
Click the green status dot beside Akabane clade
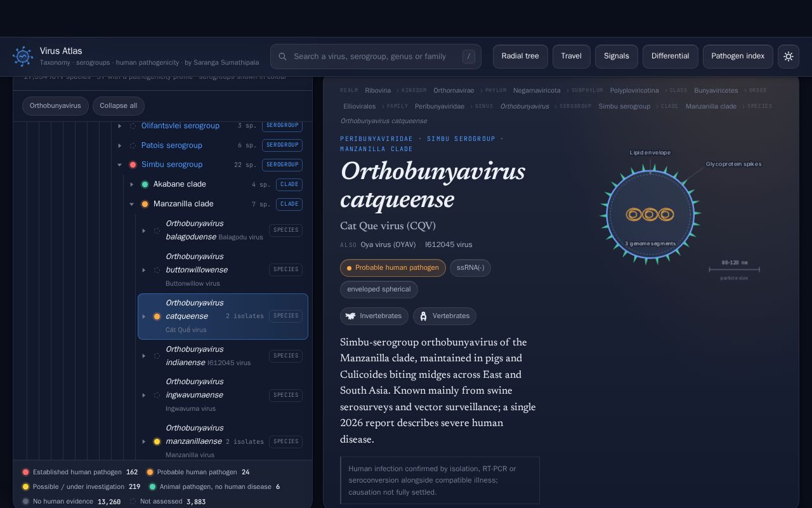click(145, 184)
